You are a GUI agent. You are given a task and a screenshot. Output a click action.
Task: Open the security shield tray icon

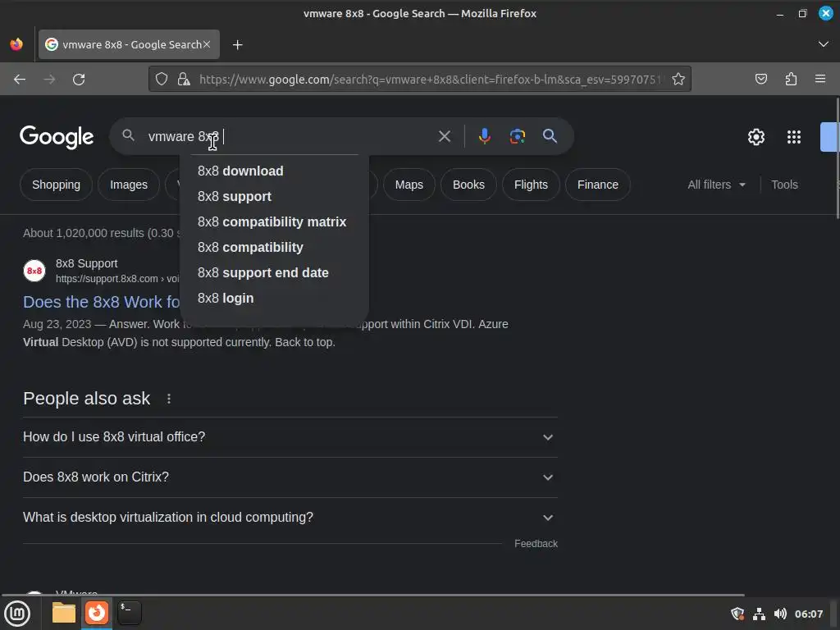pyautogui.click(x=737, y=614)
